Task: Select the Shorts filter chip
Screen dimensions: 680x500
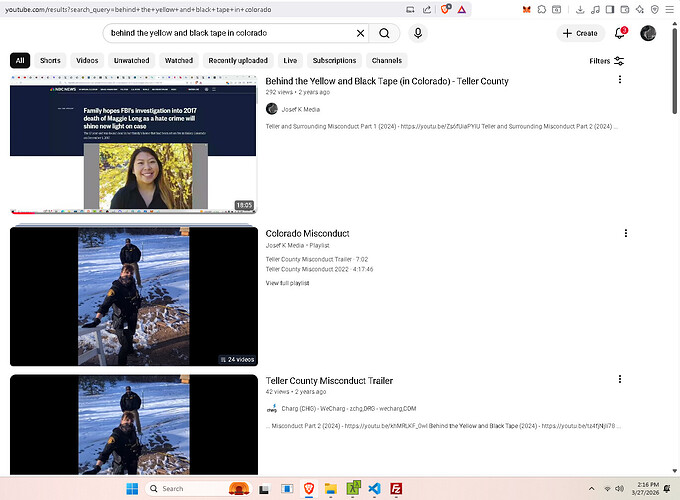Action: [50, 61]
